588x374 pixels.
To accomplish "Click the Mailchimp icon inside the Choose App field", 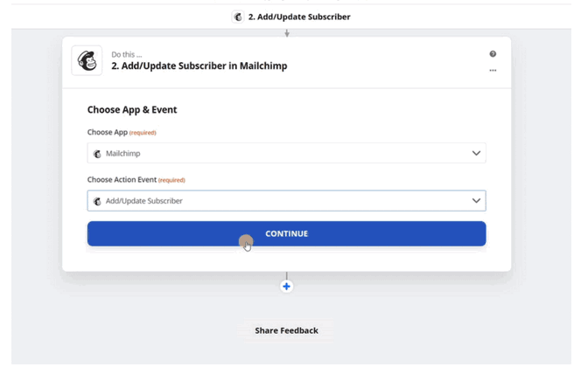I will [97, 154].
